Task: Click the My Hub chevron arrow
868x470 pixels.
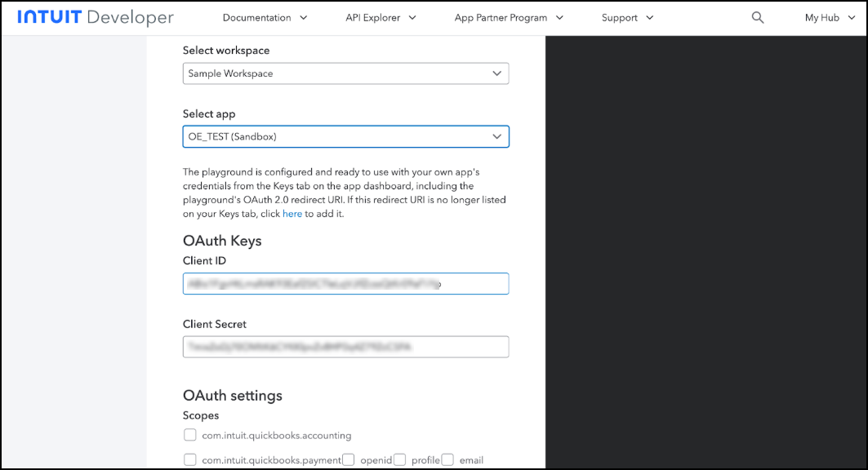Action: pyautogui.click(x=851, y=17)
